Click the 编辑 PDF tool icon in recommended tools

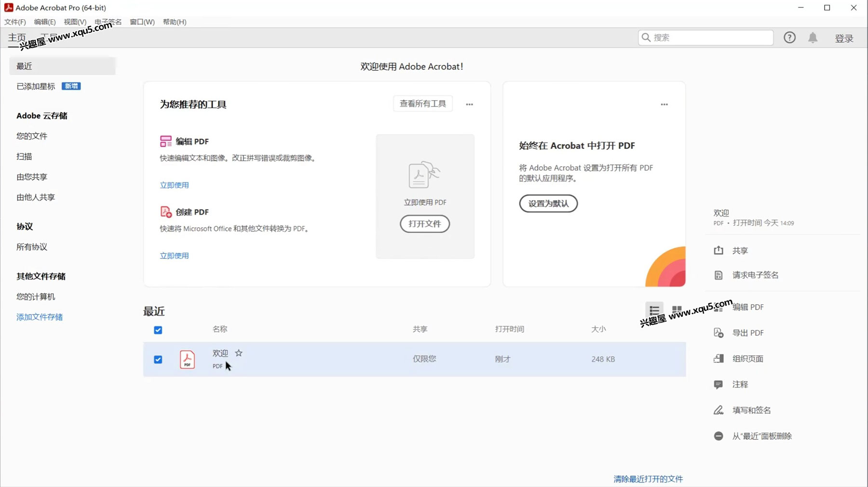166,141
